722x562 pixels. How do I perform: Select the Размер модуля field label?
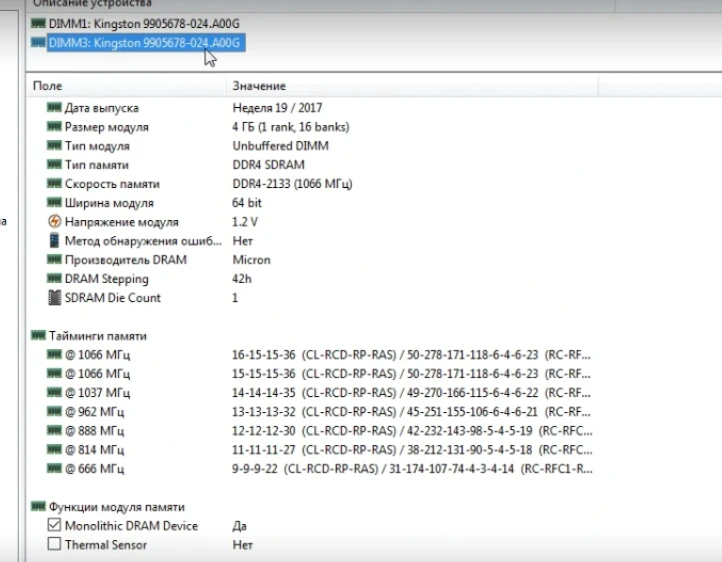point(107,127)
